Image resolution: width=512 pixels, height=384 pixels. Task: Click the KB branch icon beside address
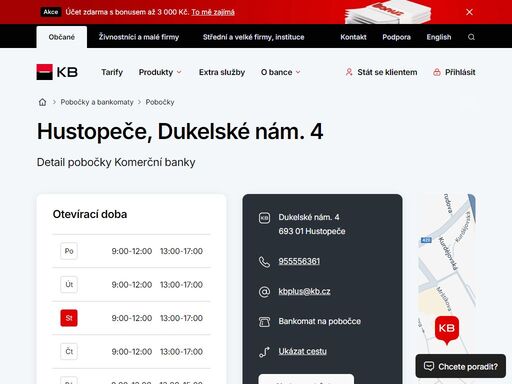[x=264, y=218]
